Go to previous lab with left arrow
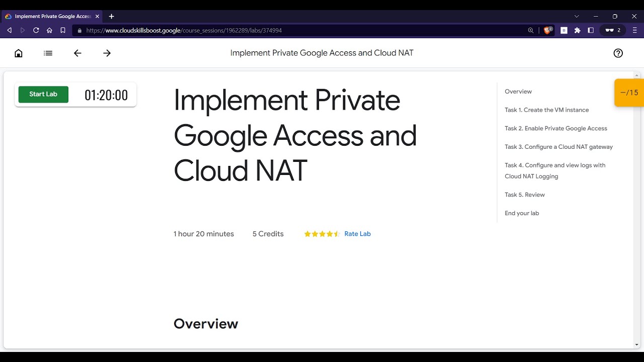Screen dimensions: 644x362 [x=77, y=53]
